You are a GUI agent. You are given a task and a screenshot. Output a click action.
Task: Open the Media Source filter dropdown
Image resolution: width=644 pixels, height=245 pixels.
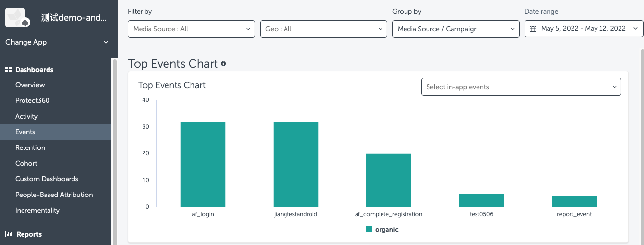191,29
